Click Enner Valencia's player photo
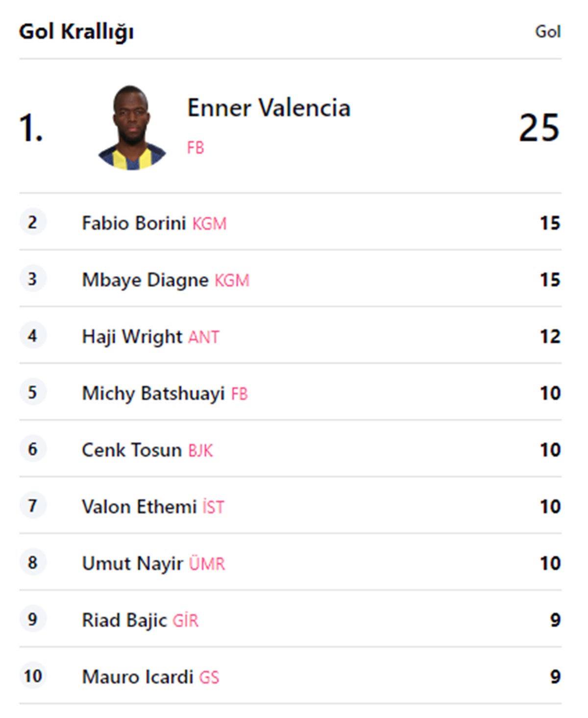Screen dimensions: 588x718 (x=132, y=128)
